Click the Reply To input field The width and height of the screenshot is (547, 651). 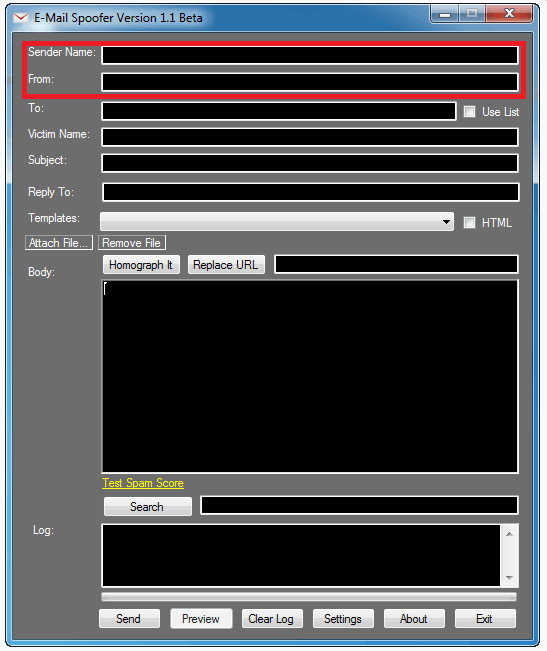(x=310, y=192)
